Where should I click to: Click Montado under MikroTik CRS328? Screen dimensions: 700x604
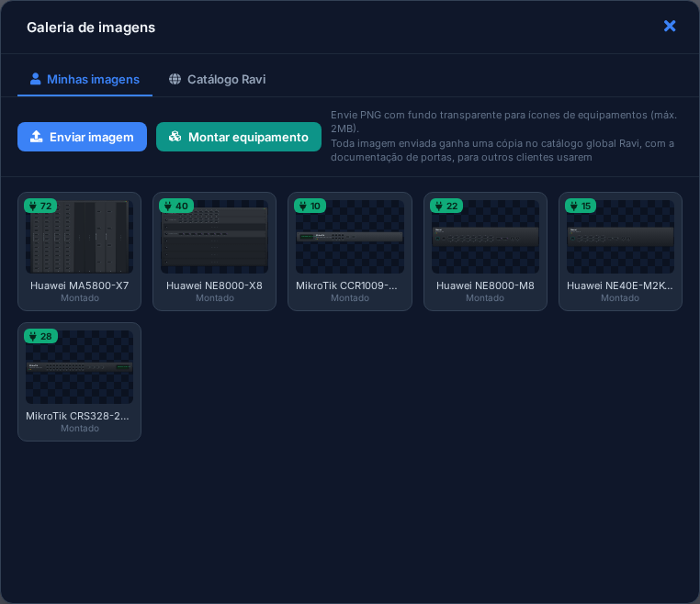(80, 429)
